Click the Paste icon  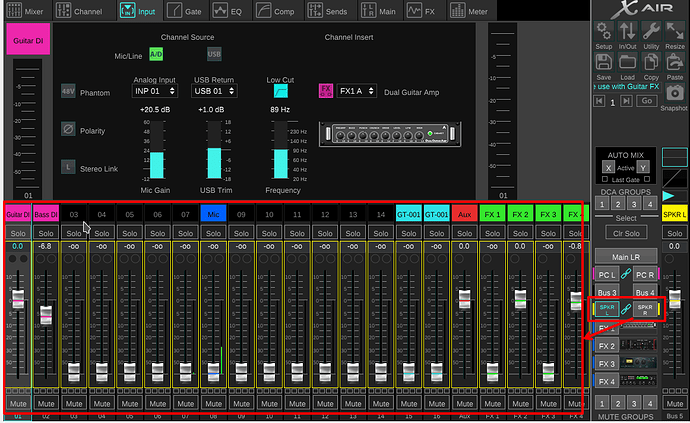pyautogui.click(x=674, y=63)
